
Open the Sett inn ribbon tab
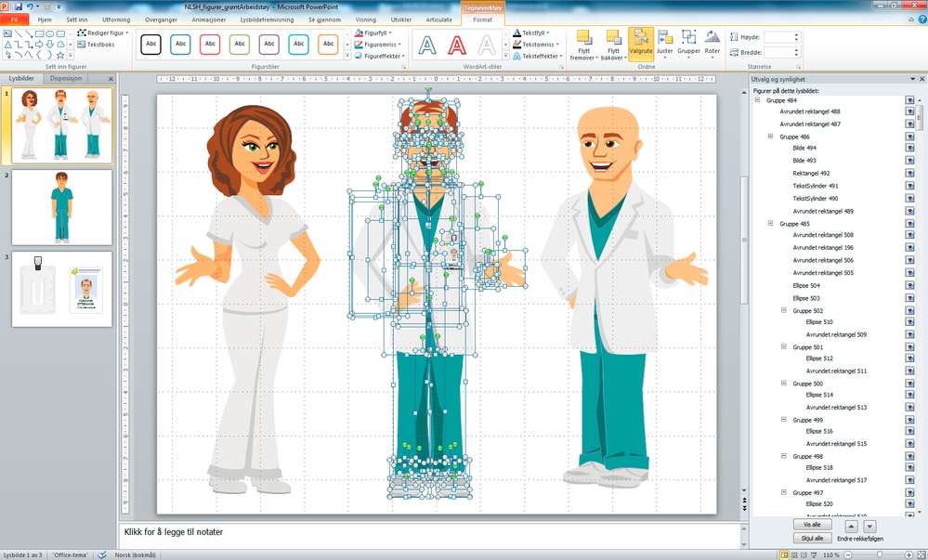click(x=78, y=19)
